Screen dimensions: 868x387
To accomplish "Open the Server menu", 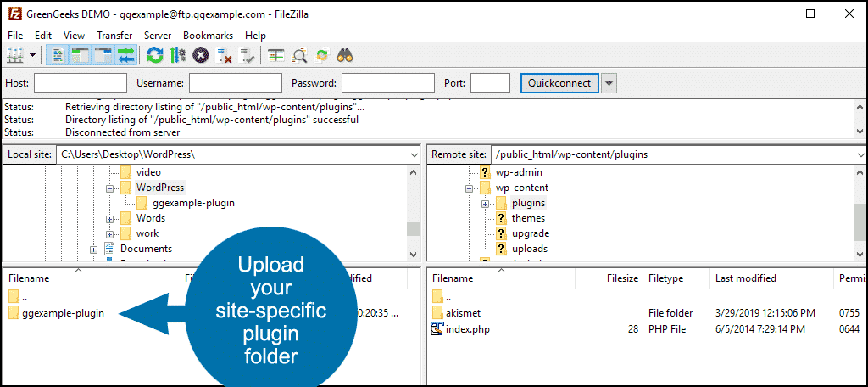I will (x=158, y=36).
